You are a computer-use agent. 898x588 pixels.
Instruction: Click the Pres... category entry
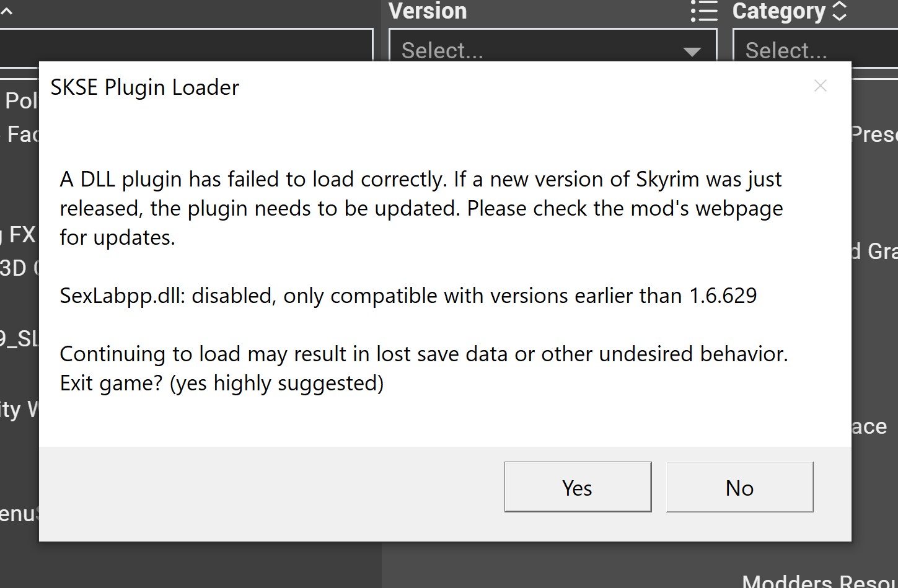tap(874, 134)
